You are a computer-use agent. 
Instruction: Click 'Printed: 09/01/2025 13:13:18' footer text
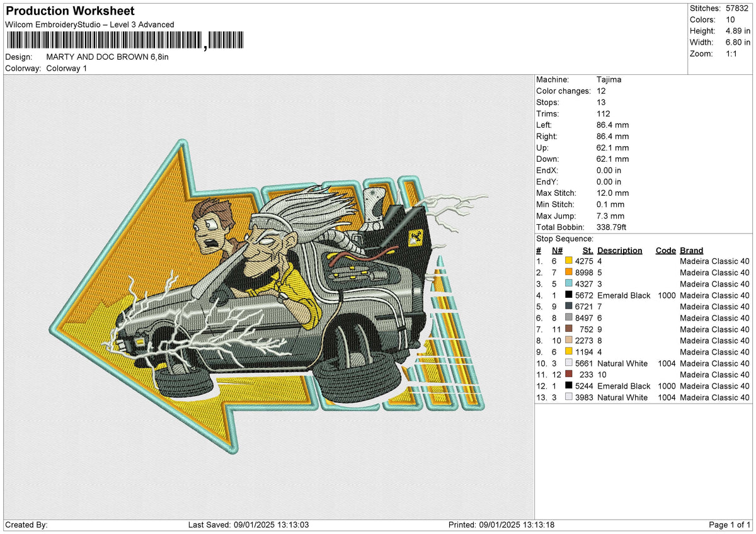tap(501, 525)
